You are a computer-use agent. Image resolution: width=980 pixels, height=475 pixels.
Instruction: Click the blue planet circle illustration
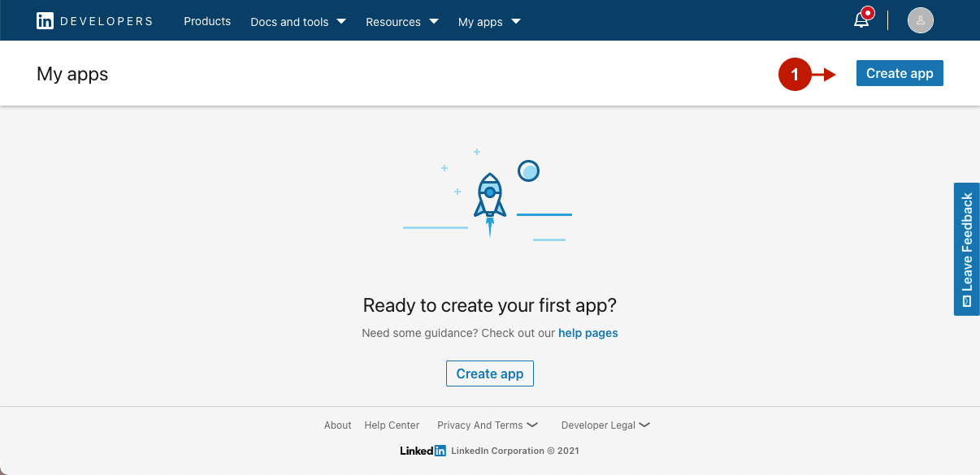click(x=528, y=171)
